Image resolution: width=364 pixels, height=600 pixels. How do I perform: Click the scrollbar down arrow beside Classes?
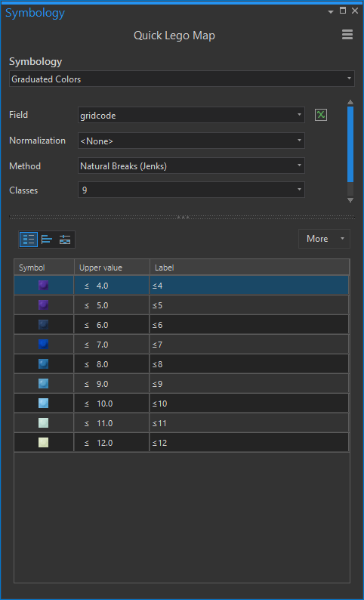350,200
